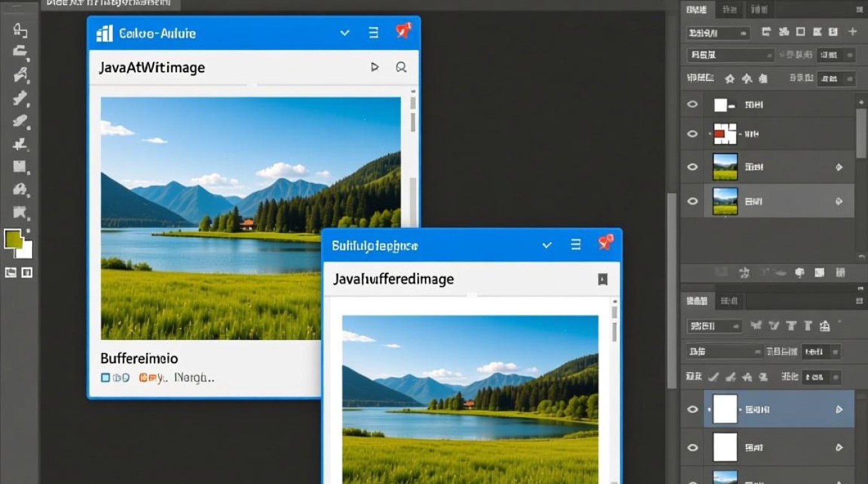This screenshot has width=868, height=484.
Task: Open the blend mode dropdown in upper layers panel
Action: pyautogui.click(x=730, y=55)
